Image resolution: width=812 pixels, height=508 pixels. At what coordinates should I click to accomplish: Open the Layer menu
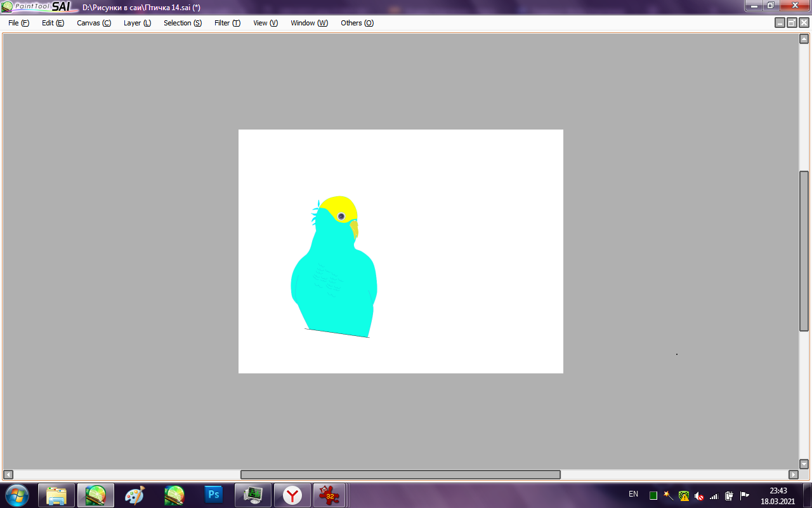pos(137,23)
